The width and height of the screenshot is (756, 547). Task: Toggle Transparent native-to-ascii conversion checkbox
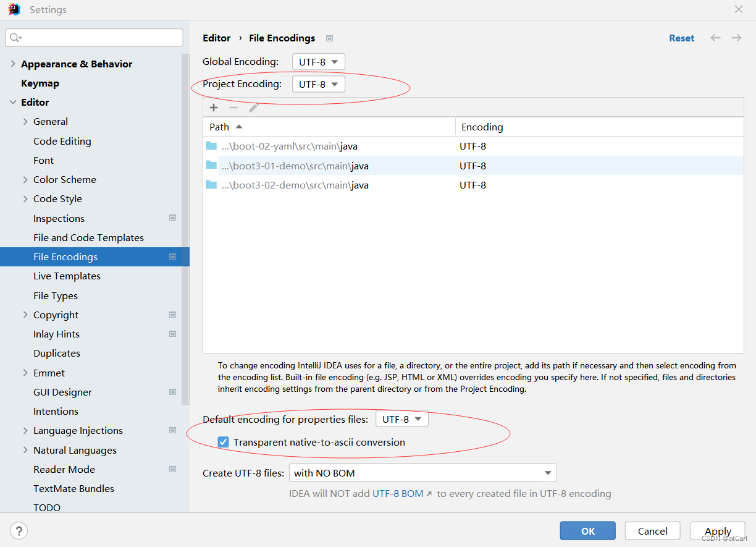[x=224, y=443]
